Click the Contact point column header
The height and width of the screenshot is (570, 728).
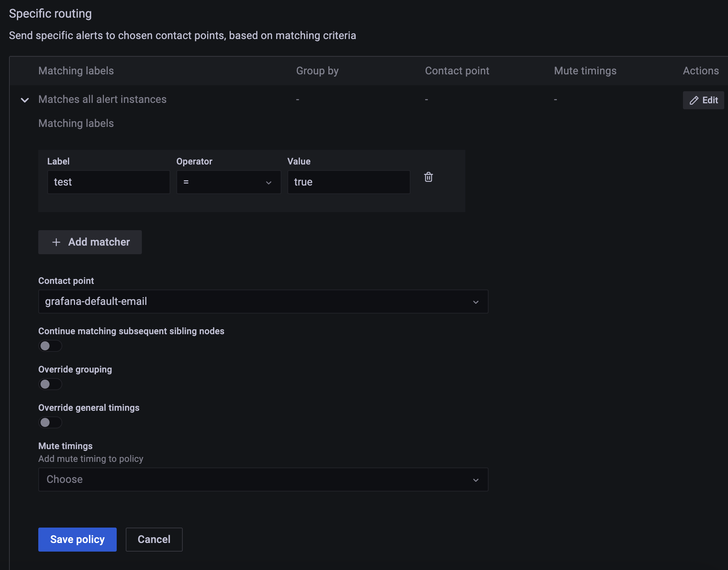[457, 71]
